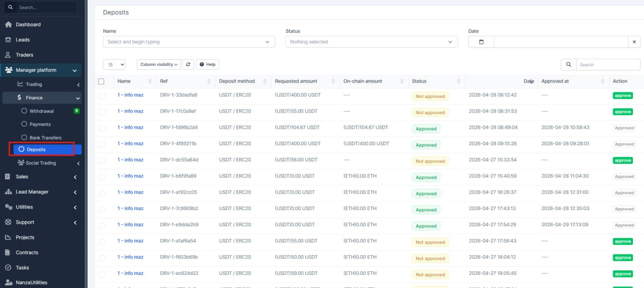Screen dimensions: 644x288
Task: Open the Dashboard menu item
Action: point(28,25)
